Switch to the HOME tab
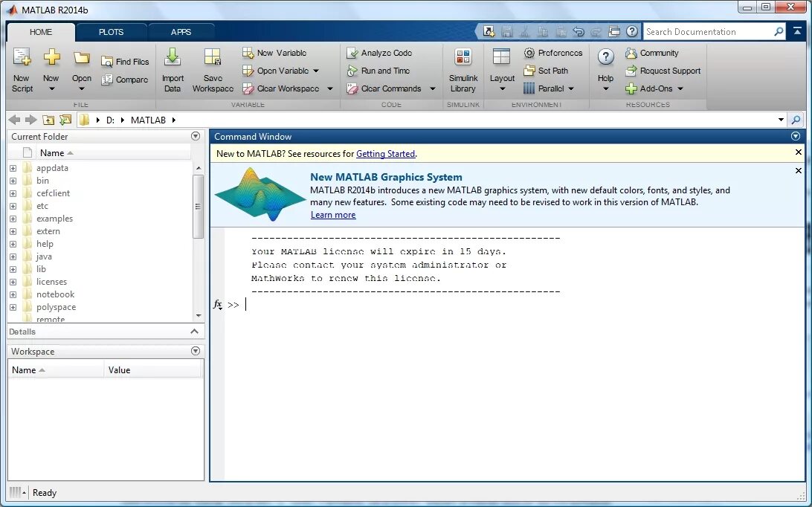The width and height of the screenshot is (812, 507). 41,32
